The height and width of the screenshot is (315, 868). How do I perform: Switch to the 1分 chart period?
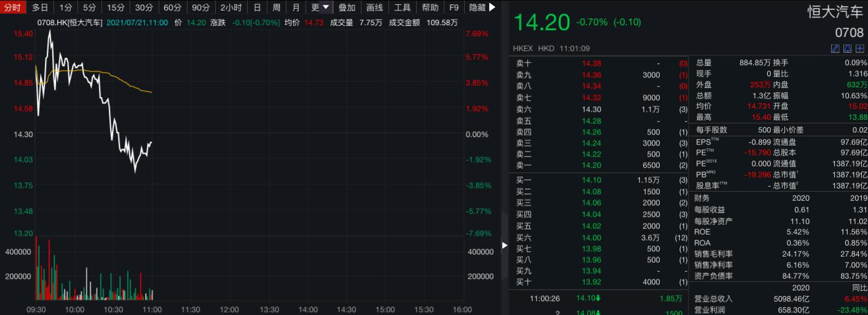pos(65,7)
